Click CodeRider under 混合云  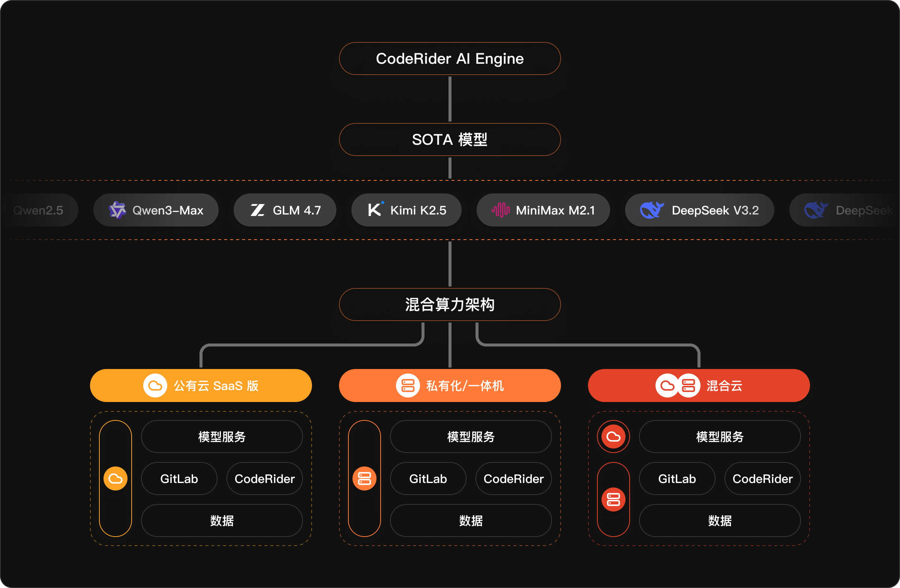tap(762, 479)
